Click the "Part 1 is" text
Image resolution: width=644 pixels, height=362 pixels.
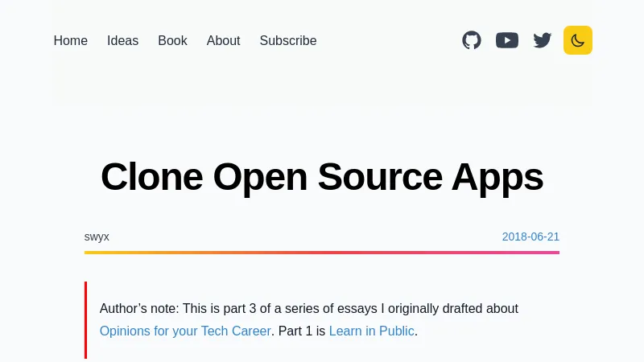(301, 331)
